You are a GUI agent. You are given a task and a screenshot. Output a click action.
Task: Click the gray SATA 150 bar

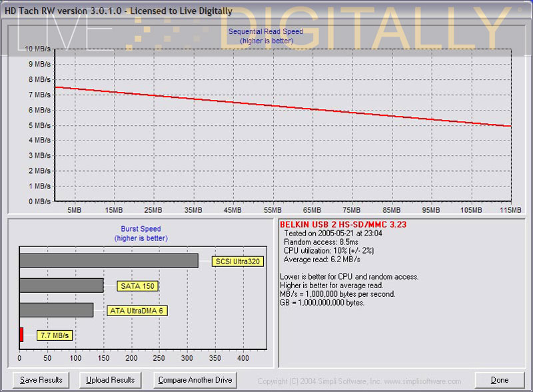tap(61, 285)
